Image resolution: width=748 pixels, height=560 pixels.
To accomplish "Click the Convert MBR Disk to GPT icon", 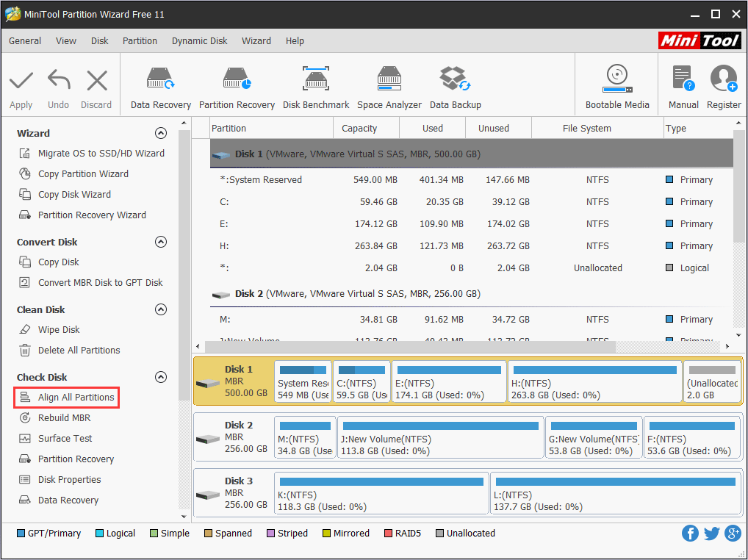I will click(24, 282).
